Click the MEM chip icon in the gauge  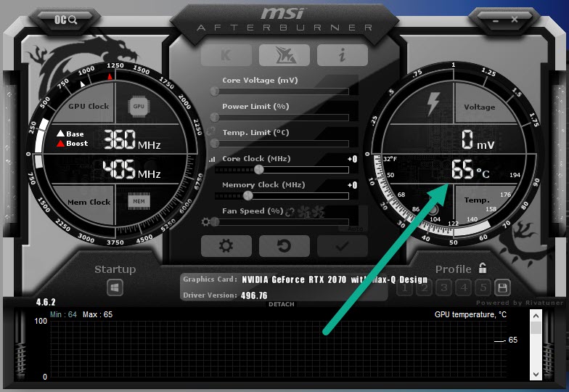139,202
